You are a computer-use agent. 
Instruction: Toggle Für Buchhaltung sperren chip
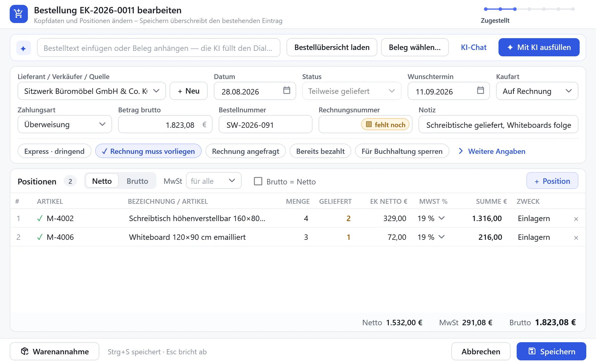tap(402, 151)
